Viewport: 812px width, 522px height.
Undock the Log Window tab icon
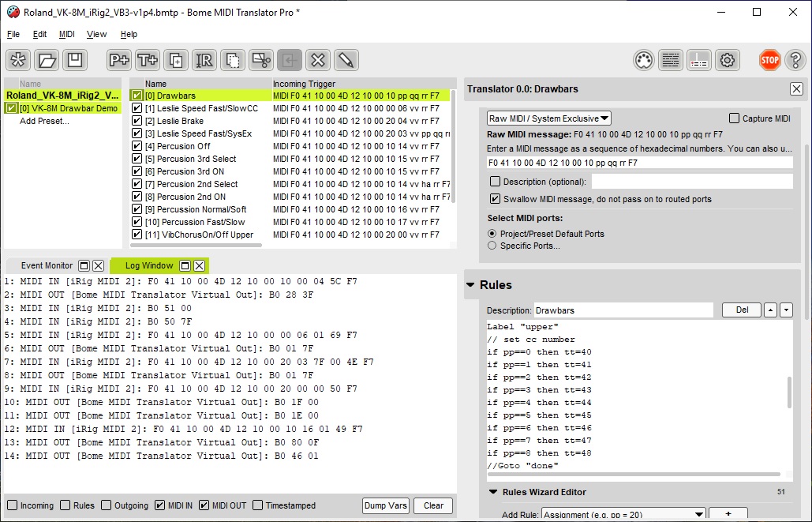tap(185, 265)
